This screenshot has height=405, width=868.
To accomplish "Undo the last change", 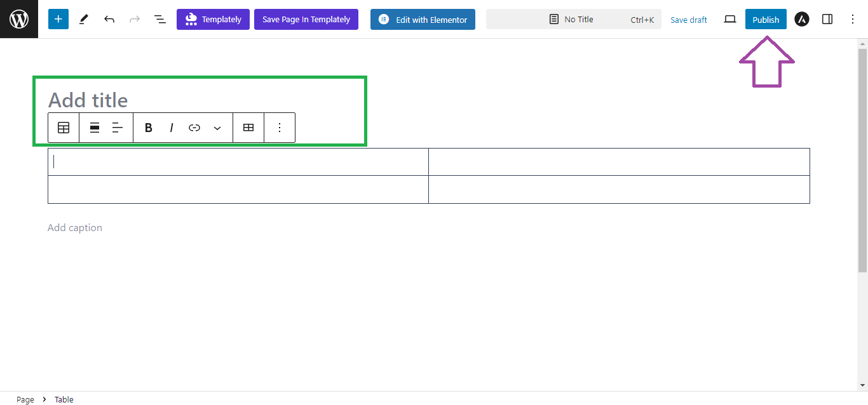I will [x=109, y=19].
